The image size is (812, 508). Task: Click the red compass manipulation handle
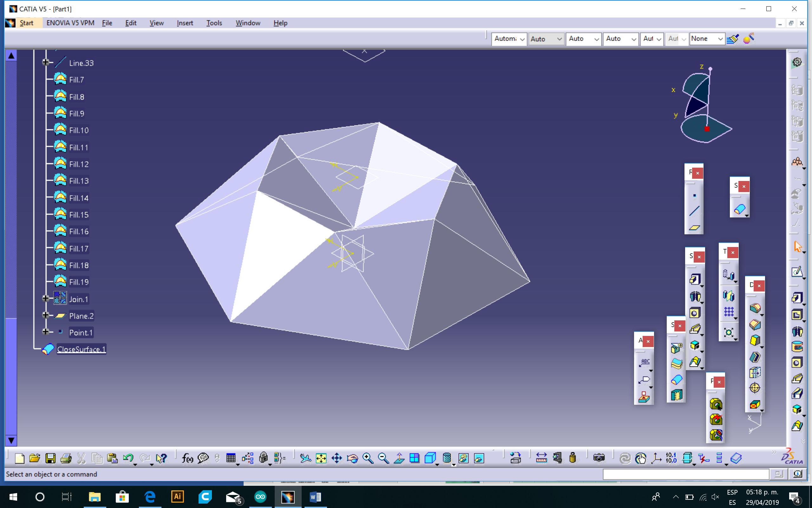click(x=707, y=129)
